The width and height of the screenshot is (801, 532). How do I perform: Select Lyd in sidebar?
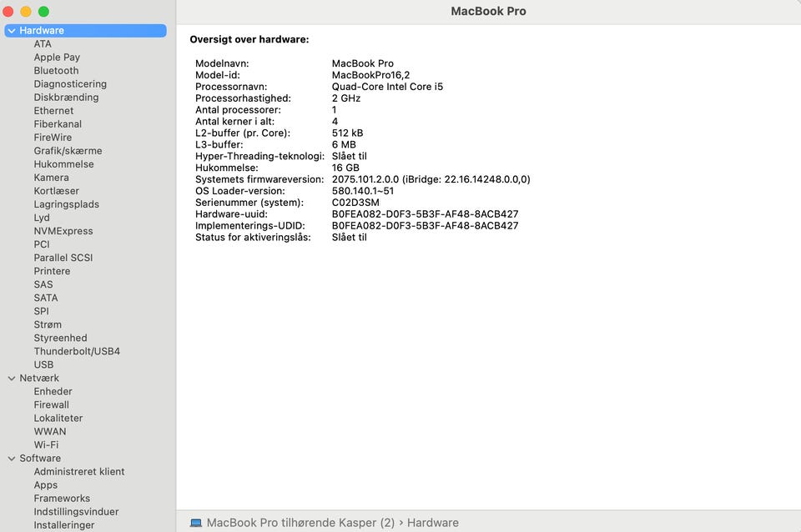tap(42, 218)
